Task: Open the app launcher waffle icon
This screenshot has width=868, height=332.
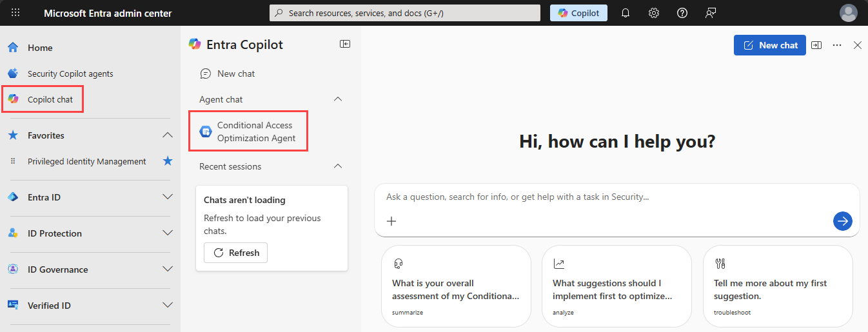Action: click(15, 13)
